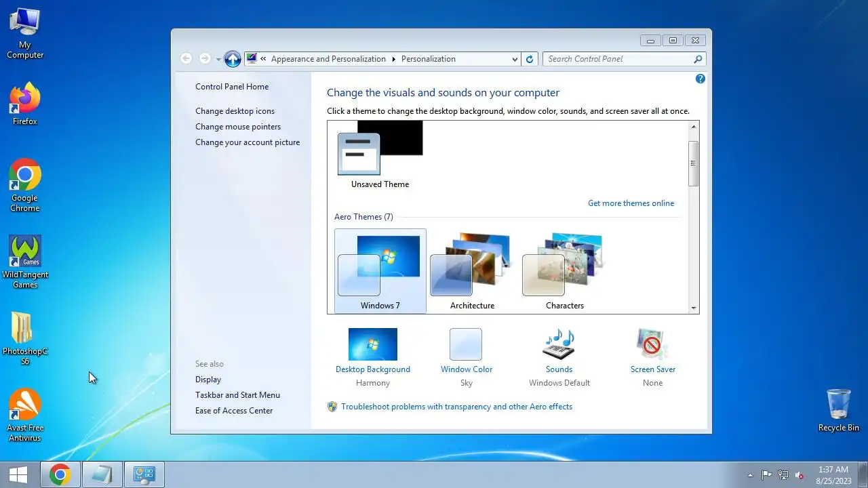Click the control panel icon in address bar
Screen dimensions: 868x488
pyautogui.click(x=252, y=59)
